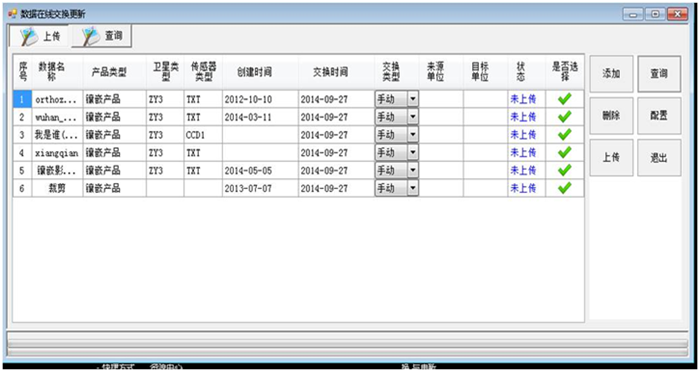
Task: Click the 未上传 status link in row 6
Action: [523, 188]
